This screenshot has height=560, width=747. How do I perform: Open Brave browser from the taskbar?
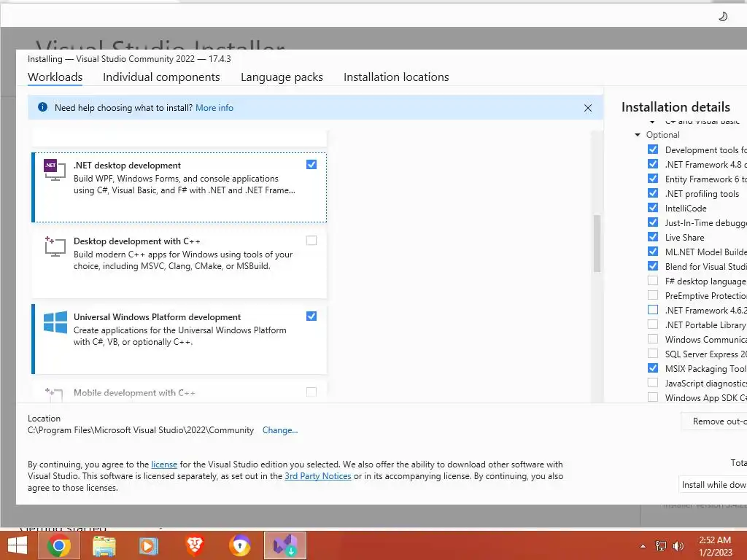[194, 545]
